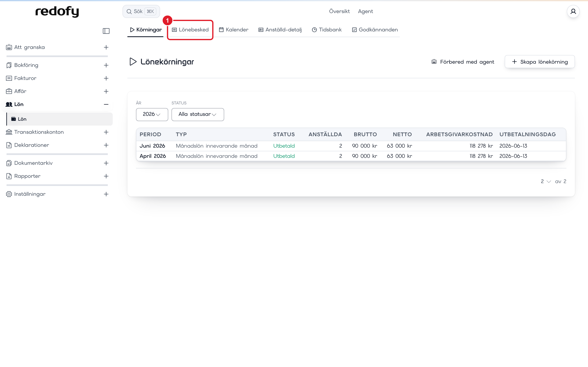
Task: Click the Rapporter download-file icon
Action: (9, 176)
